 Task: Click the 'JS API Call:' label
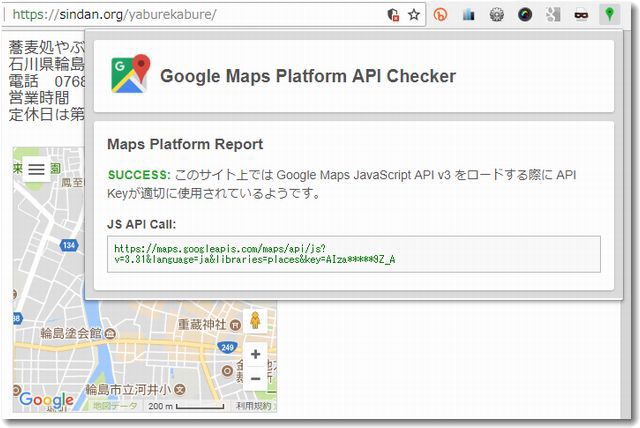(x=141, y=224)
